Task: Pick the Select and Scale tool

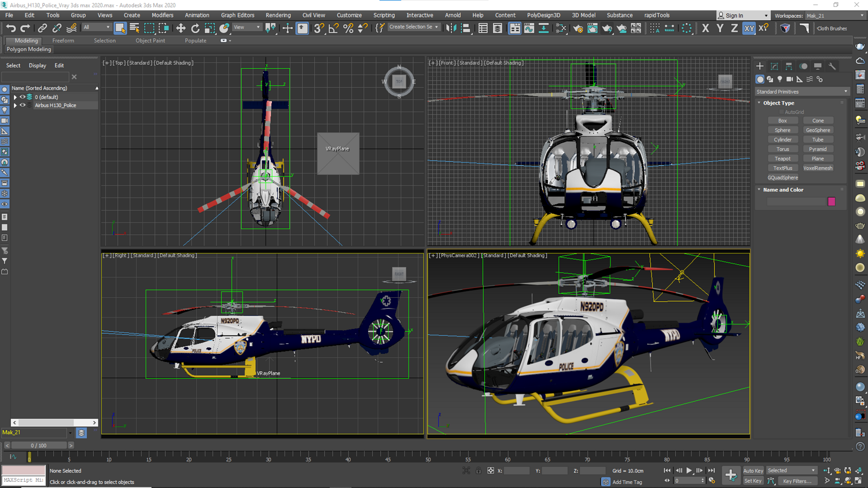Action: point(209,28)
